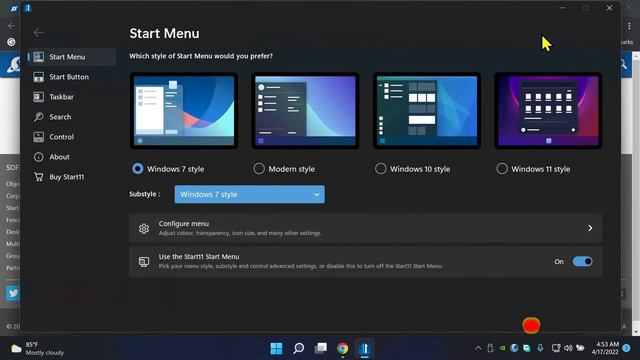Open the Configure menu row
640x360 pixels.
pos(366,228)
